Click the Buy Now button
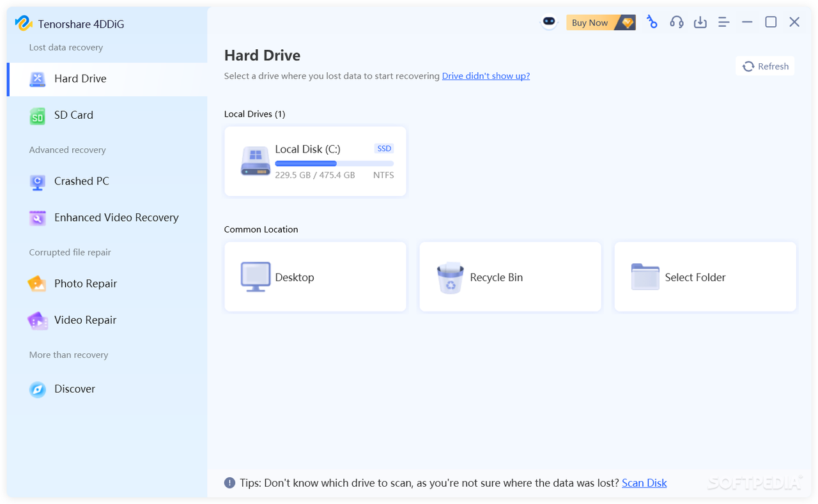818x504 pixels. [x=601, y=22]
